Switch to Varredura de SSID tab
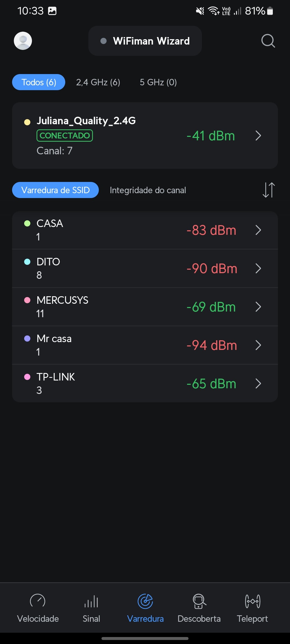The height and width of the screenshot is (644, 290). tap(55, 190)
